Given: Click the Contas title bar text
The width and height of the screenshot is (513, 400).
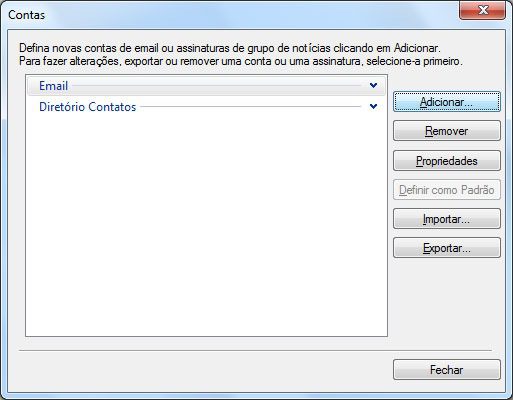Looking at the screenshot, I should tap(27, 15).
